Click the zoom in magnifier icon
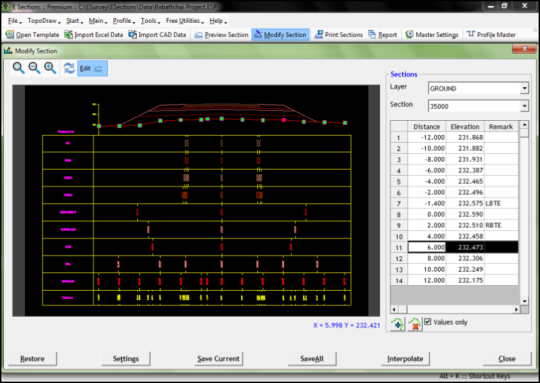 [50, 68]
